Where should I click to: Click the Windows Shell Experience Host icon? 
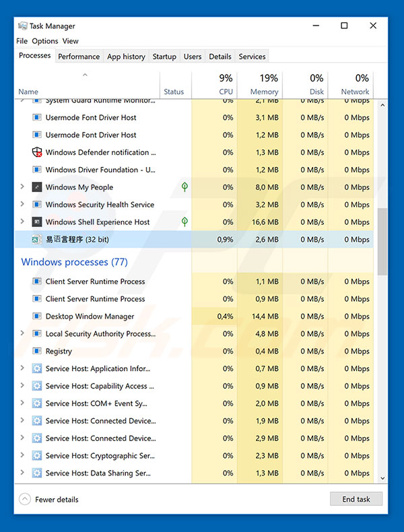click(x=36, y=222)
